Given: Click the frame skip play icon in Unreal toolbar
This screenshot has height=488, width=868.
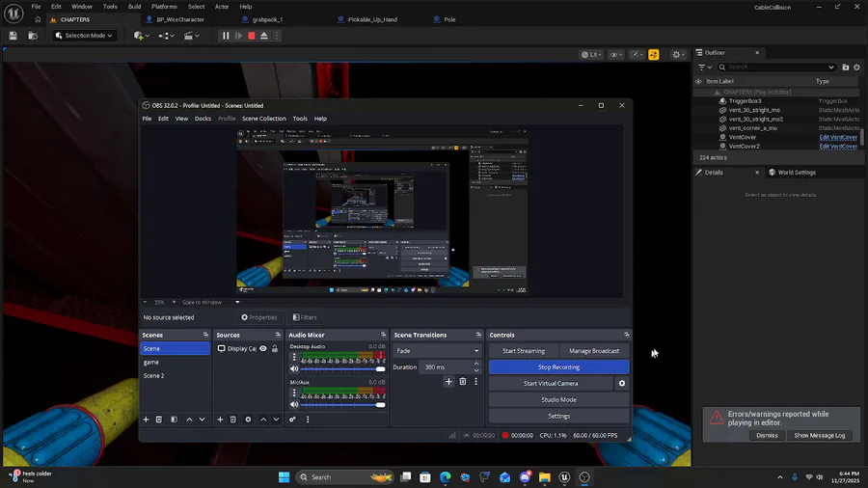Looking at the screenshot, I should 238,36.
